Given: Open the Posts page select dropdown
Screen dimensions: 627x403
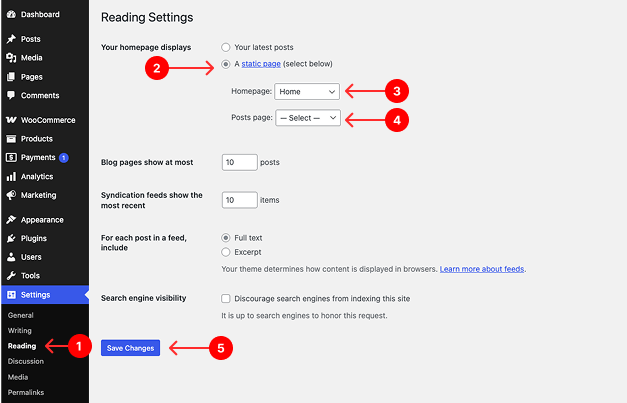Looking at the screenshot, I should pos(308,118).
